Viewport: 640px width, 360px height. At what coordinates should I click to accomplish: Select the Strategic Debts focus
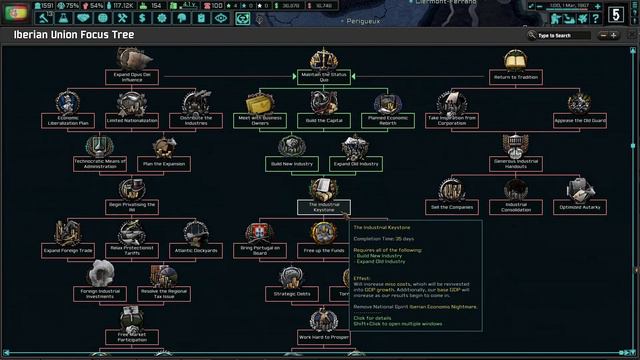coord(292,294)
